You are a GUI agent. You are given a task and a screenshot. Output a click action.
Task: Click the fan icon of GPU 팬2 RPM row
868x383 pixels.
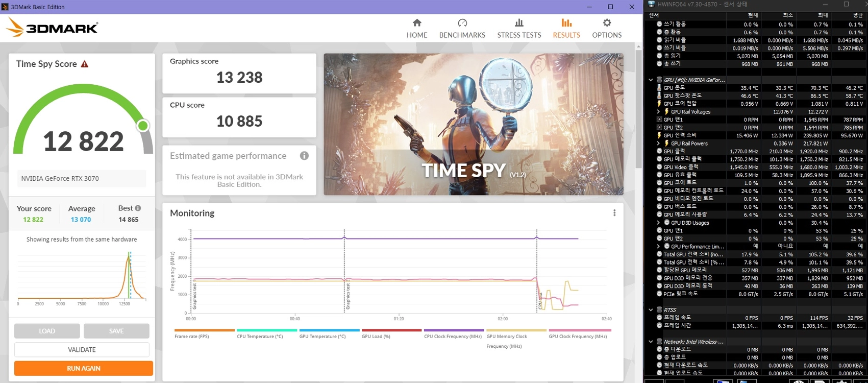pos(659,128)
